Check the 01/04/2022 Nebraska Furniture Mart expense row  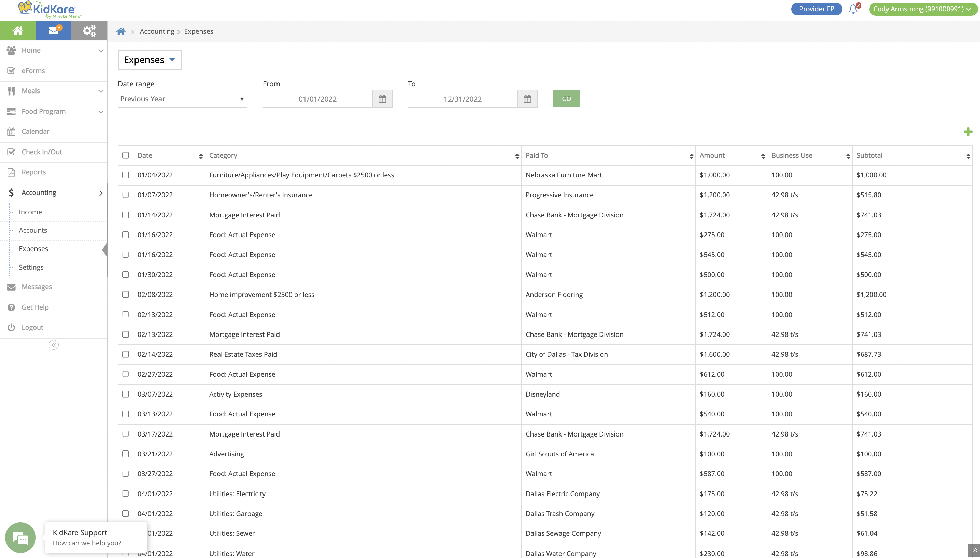[125, 175]
